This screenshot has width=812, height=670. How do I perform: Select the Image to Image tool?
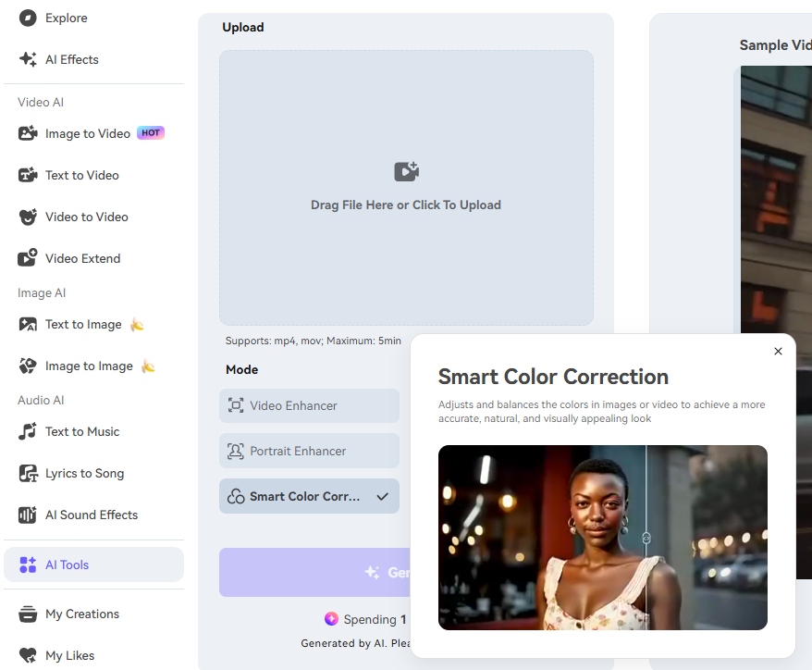coord(86,366)
